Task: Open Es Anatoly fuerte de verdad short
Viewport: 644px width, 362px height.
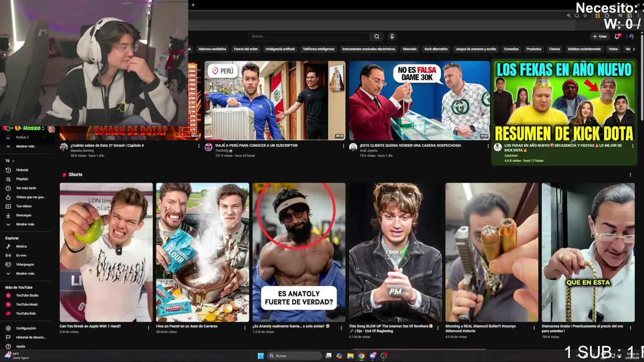Action: (x=299, y=252)
